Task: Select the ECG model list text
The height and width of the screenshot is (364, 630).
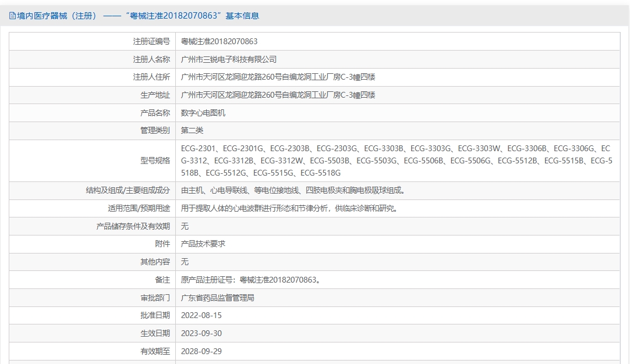Action: click(397, 160)
